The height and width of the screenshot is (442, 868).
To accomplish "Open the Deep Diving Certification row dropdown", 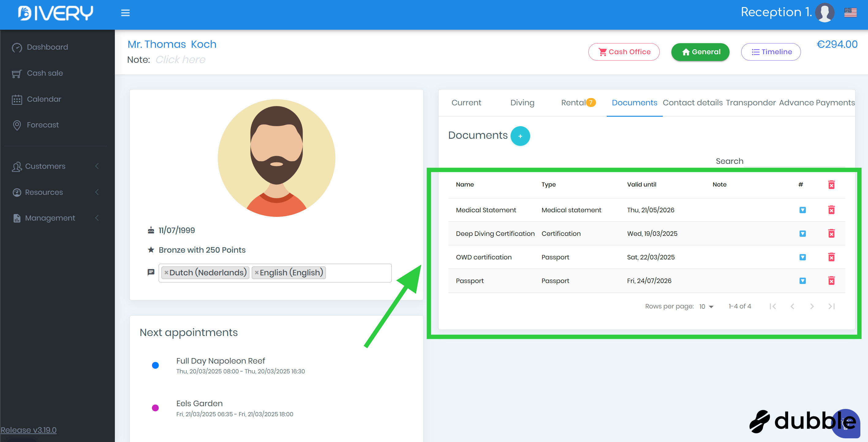I will (x=802, y=233).
